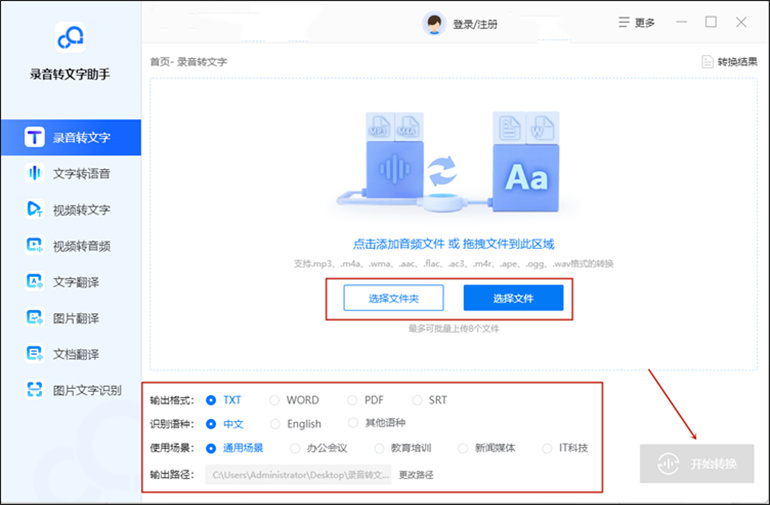Click the 视频转文字 sidebar icon
Viewport: 770px width, 505px height.
[x=34, y=209]
